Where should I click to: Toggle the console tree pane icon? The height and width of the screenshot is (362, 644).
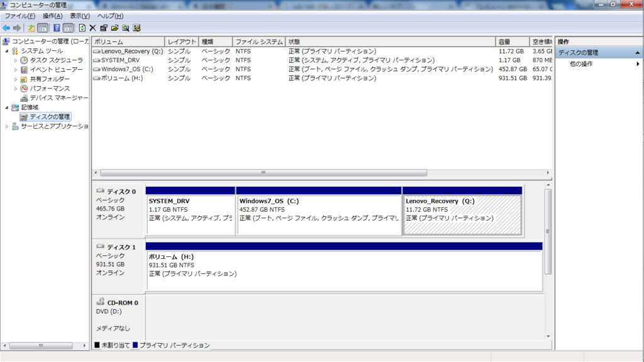point(43,28)
